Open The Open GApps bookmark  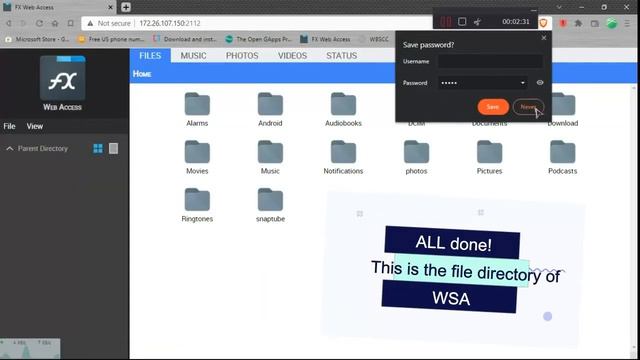258,39
